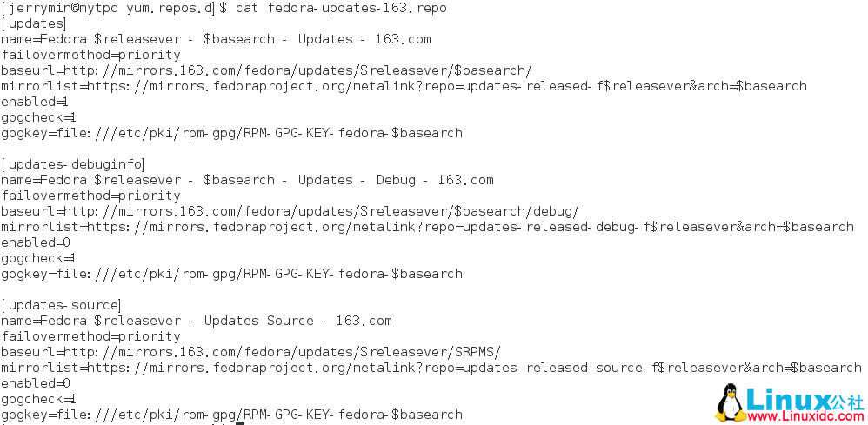This screenshot has width=868, height=425.
Task: Click the mirrorlist URL with released-source
Action: point(431,368)
